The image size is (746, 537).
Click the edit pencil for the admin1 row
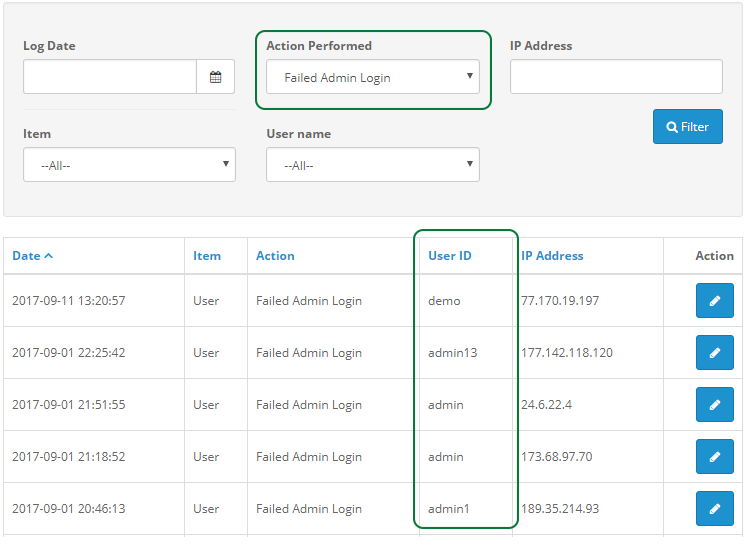point(715,508)
